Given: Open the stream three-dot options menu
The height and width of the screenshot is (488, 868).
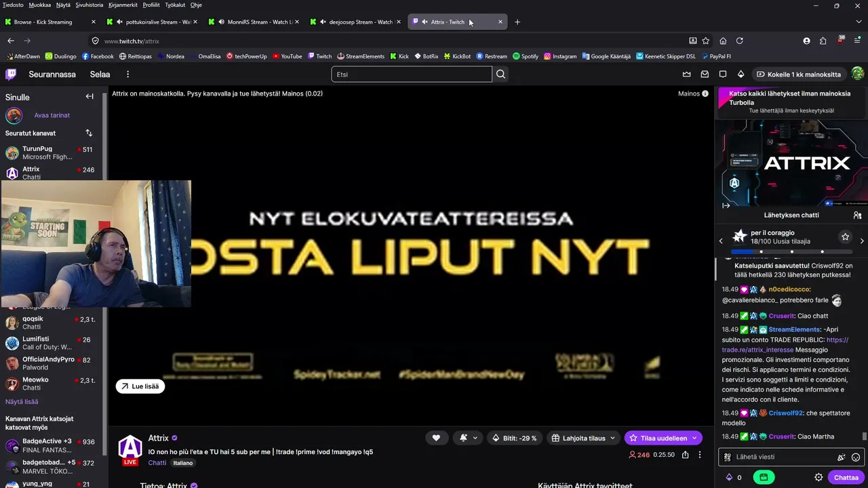Looking at the screenshot, I should pos(700,455).
